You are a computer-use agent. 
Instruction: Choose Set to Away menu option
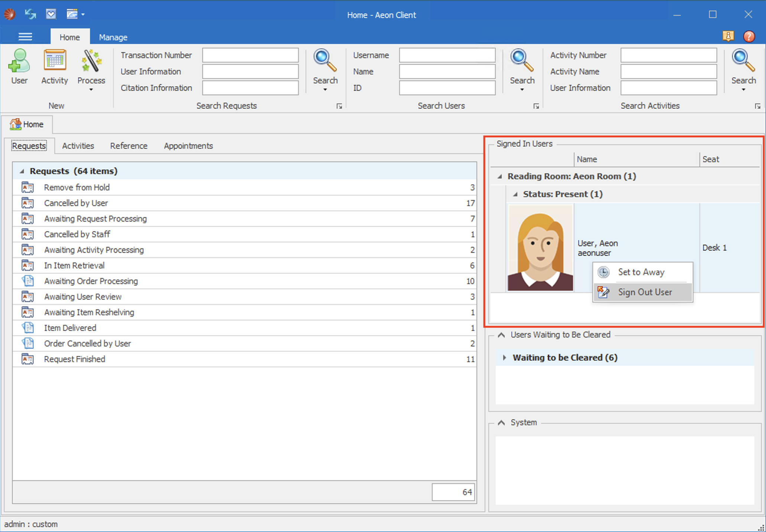pos(641,272)
